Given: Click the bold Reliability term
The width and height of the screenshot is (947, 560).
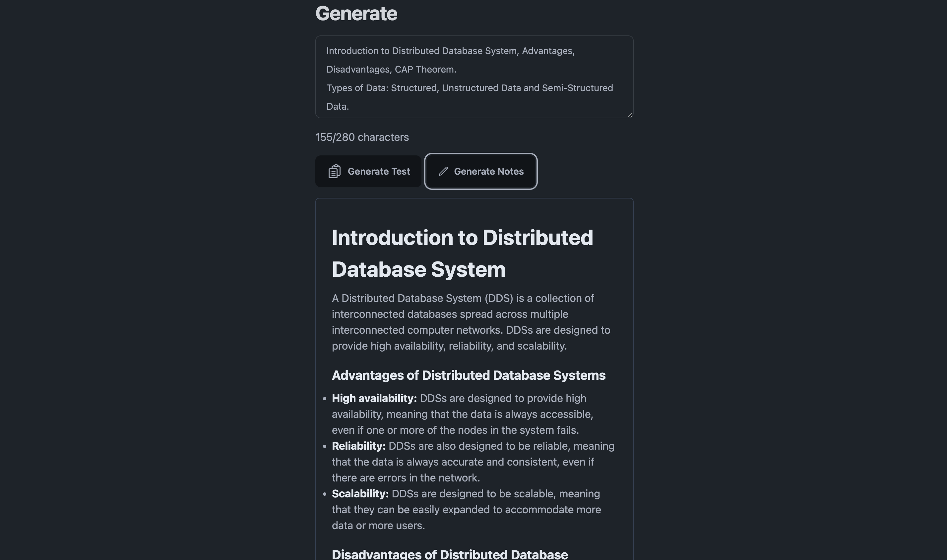Looking at the screenshot, I should [x=358, y=446].
